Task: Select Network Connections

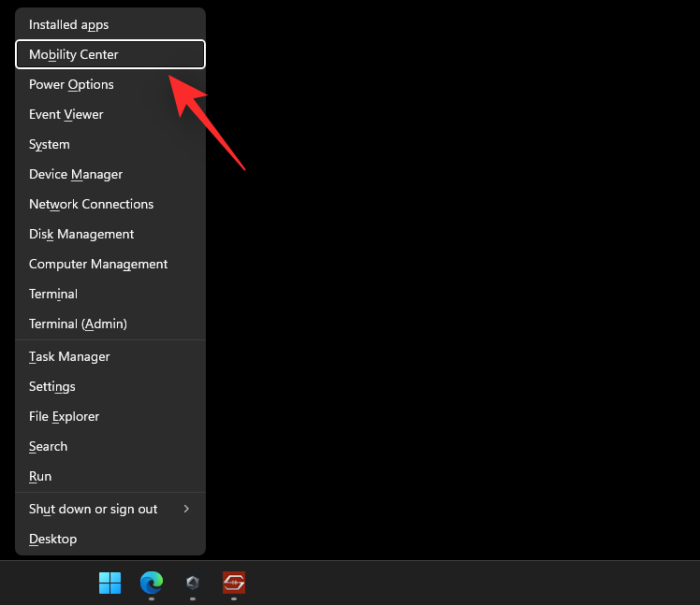Action: (91, 204)
